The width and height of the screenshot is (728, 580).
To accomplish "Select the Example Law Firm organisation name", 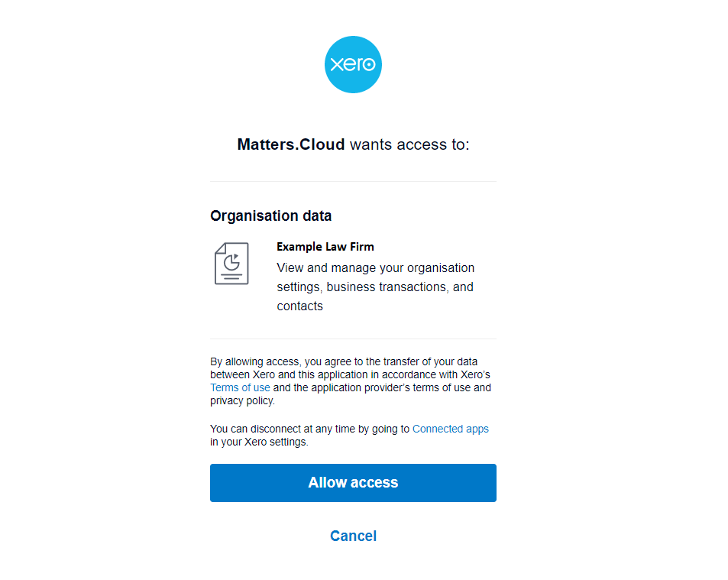I will [x=325, y=247].
